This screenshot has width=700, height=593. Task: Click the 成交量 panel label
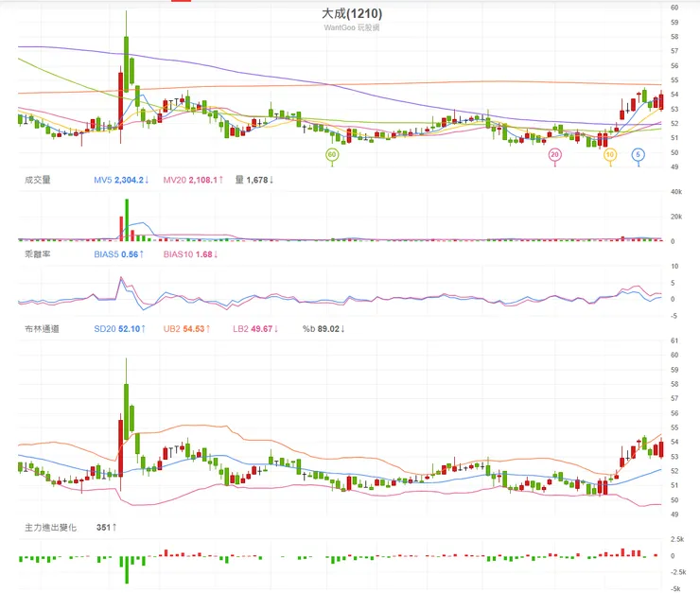[38, 180]
